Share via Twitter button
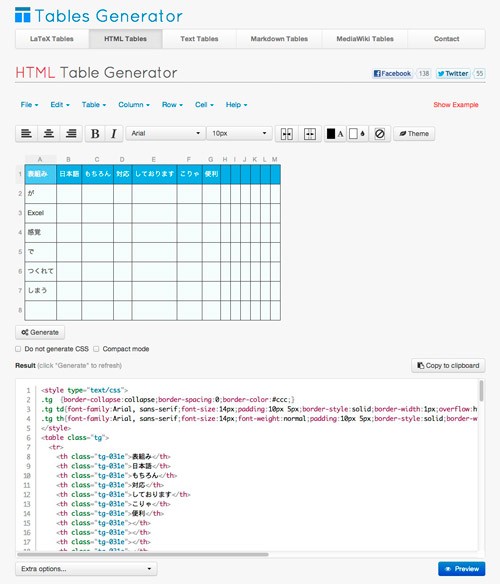Image resolution: width=500 pixels, height=584 pixels. (453, 73)
